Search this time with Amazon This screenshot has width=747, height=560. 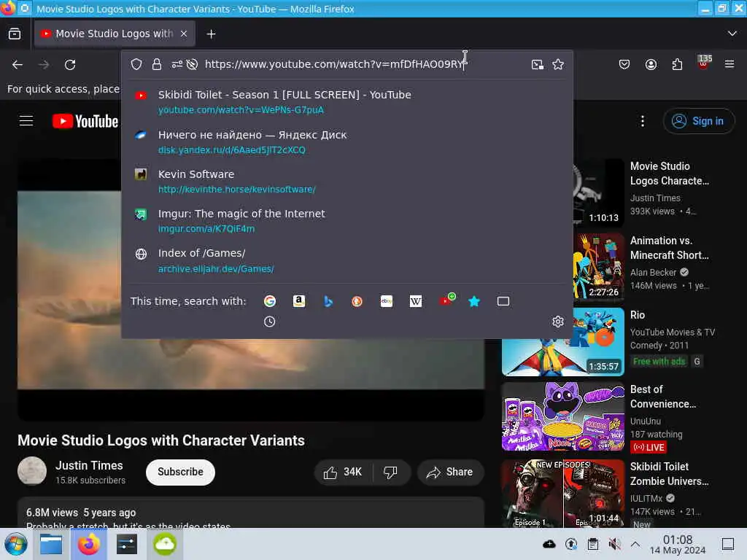click(298, 301)
